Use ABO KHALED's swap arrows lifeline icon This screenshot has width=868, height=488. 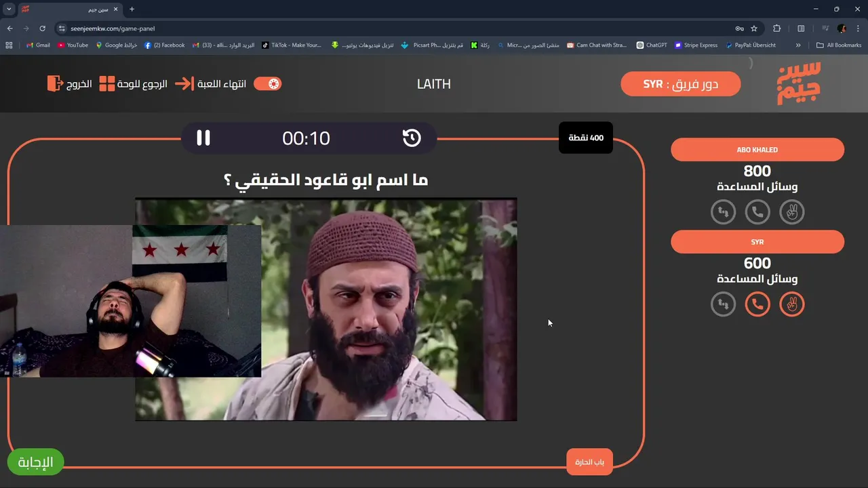[x=724, y=212]
